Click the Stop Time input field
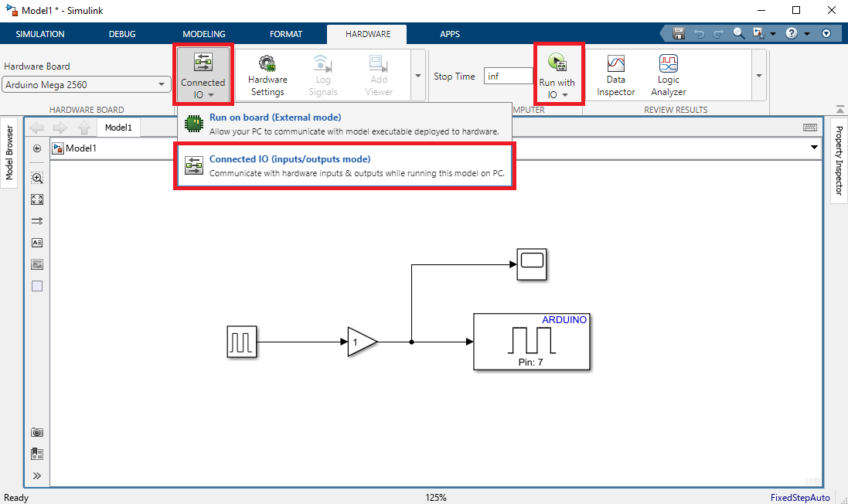This screenshot has width=848, height=504. [x=508, y=77]
